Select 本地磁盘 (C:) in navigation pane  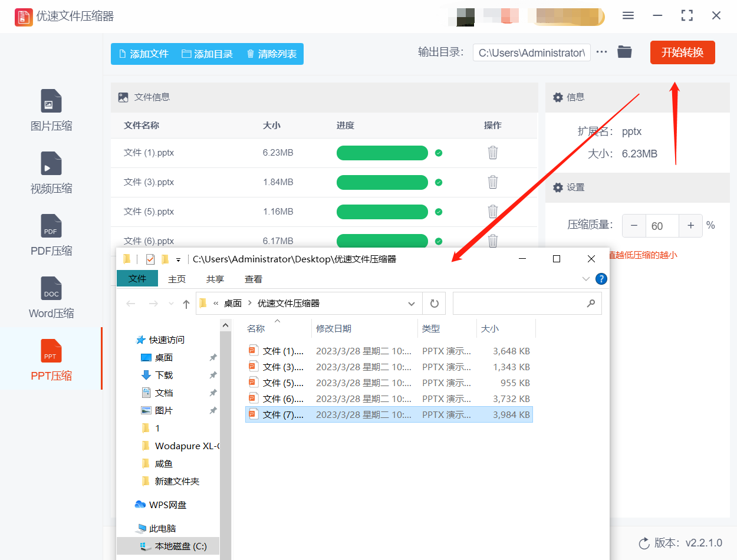point(169,546)
